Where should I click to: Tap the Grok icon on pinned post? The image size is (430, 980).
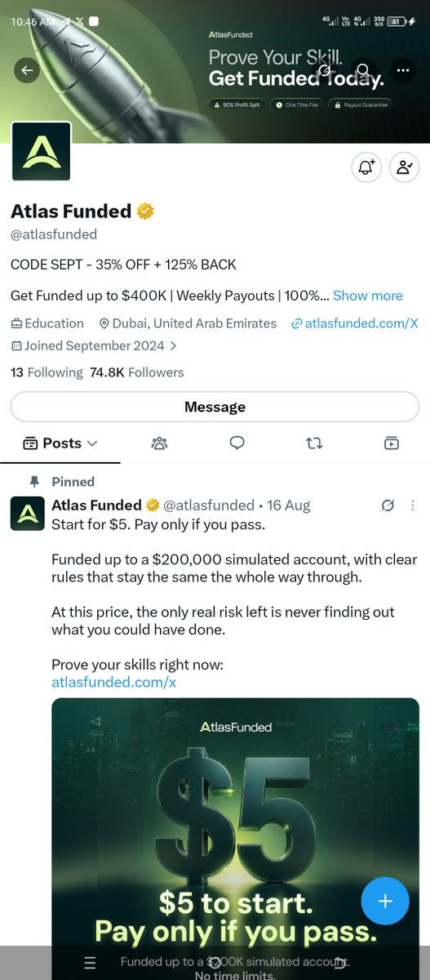(388, 506)
